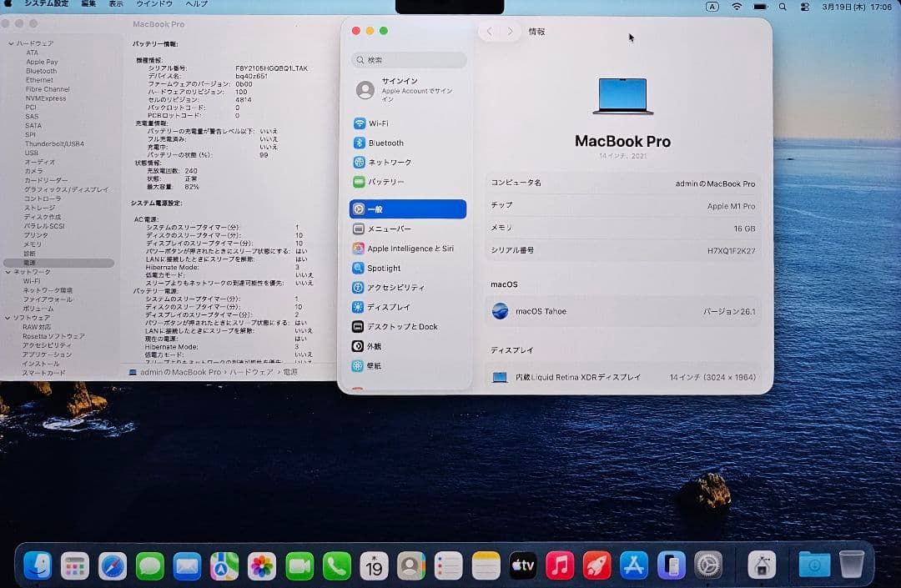
Task: Click the 検索 search field
Action: tap(409, 60)
